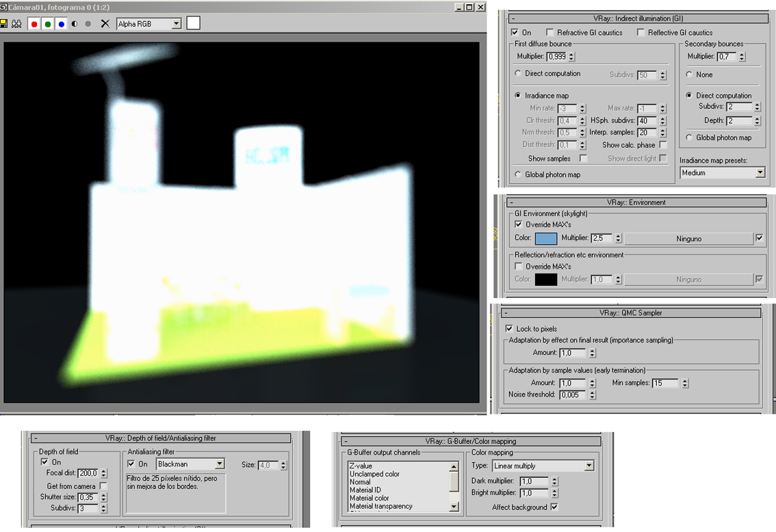The width and height of the screenshot is (776, 532).
Task: Click the Interp. samples value field
Action: 647,133
